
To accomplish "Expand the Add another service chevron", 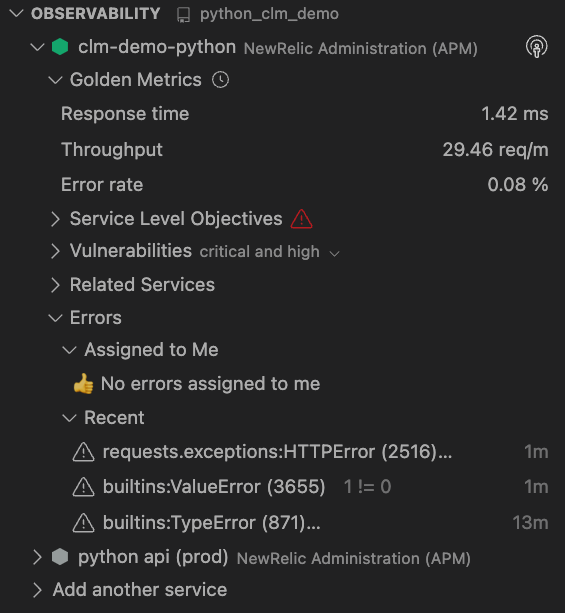I will (37, 590).
